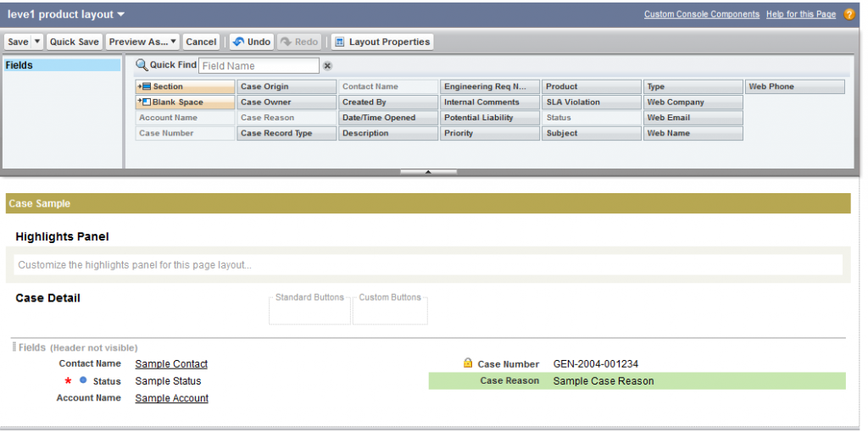Open the Save dropdown arrow
Viewport: 868px width, 432px height.
click(37, 42)
